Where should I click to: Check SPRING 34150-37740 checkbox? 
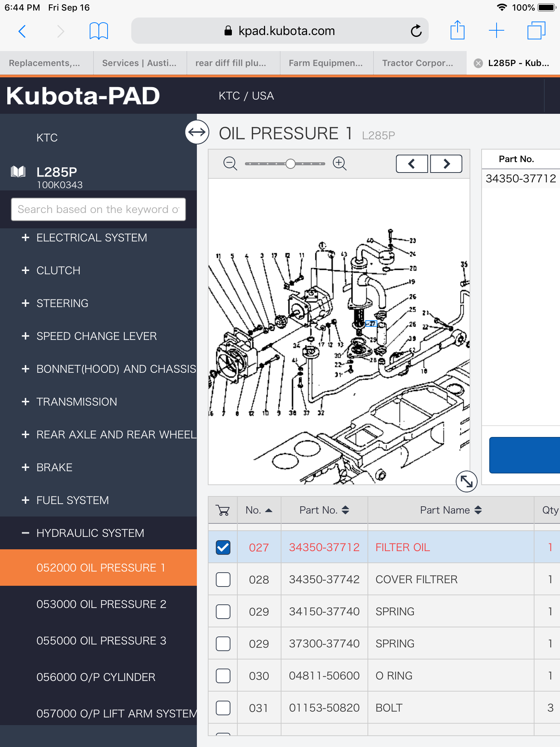[223, 611]
